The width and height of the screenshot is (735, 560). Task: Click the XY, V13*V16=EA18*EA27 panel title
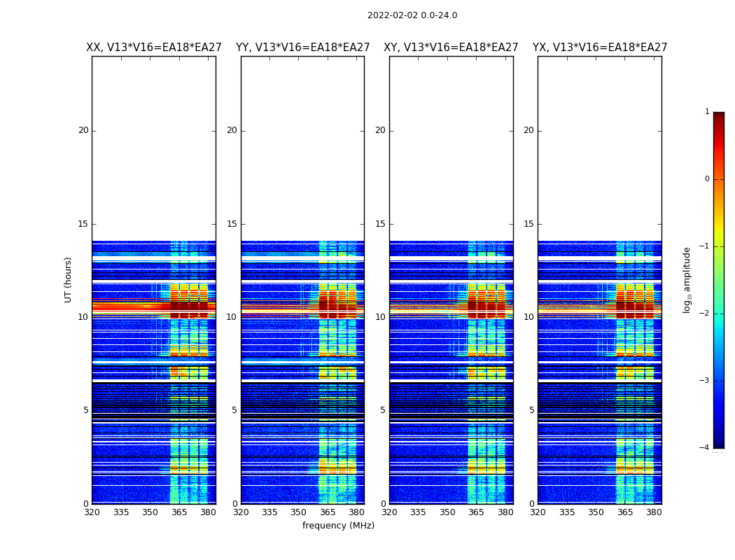coord(451,48)
